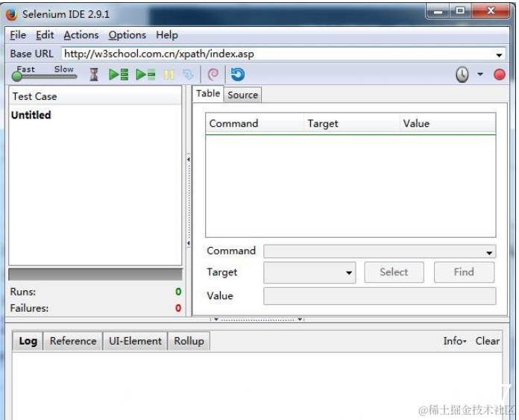Viewport: 519px width, 420px height.
Task: Open the scheduler clock icon
Action: coord(462,75)
